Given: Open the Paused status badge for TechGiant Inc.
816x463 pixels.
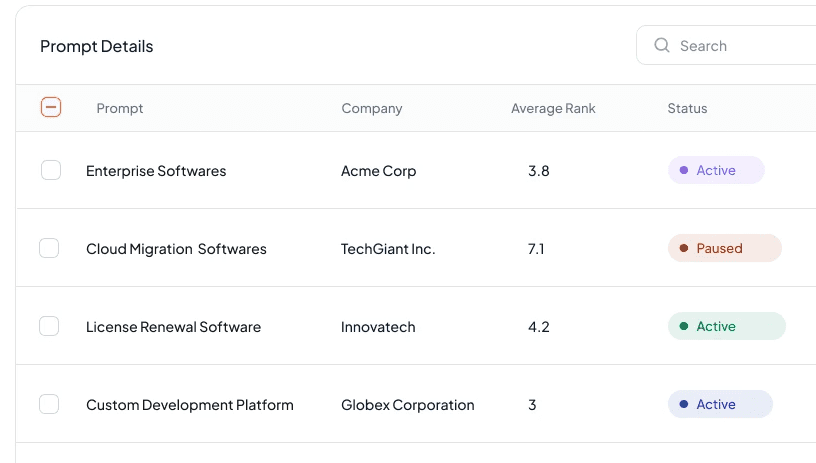Looking at the screenshot, I should pyautogui.click(x=725, y=248).
